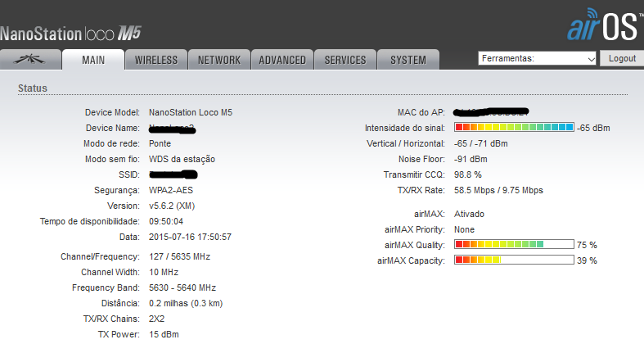644x344 pixels.
Task: Click the signal strength color bar
Action: coord(514,128)
